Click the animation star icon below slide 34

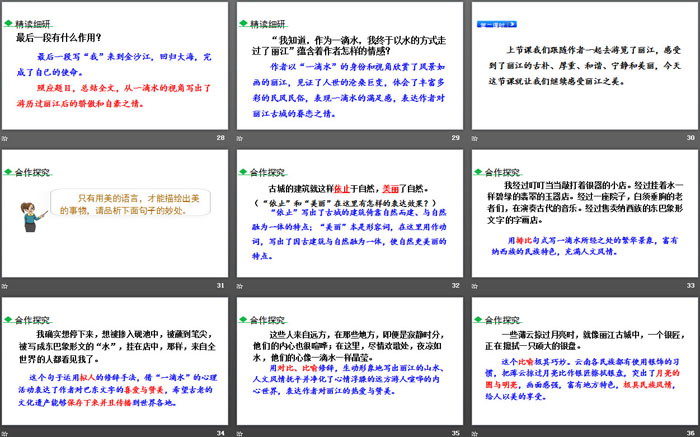pyautogui.click(x=5, y=431)
